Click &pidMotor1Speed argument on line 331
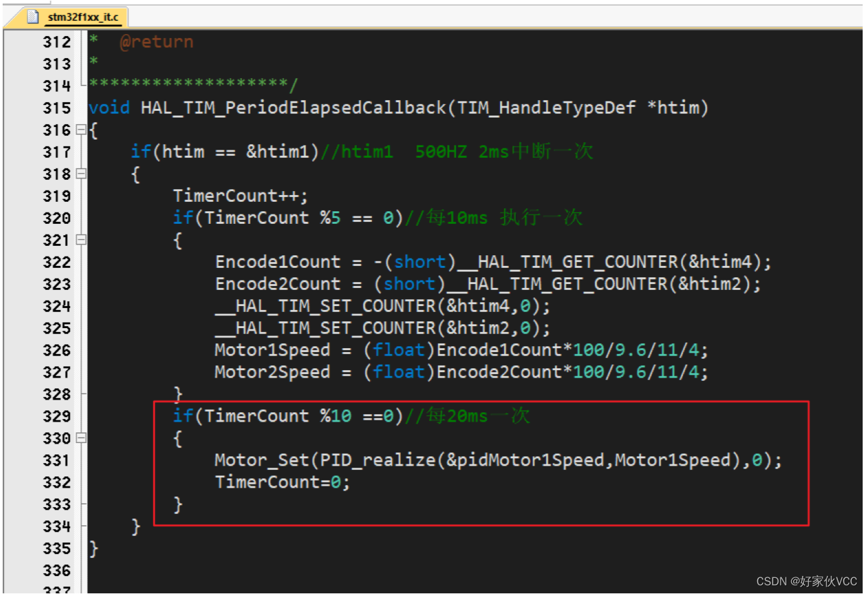 click(x=525, y=460)
